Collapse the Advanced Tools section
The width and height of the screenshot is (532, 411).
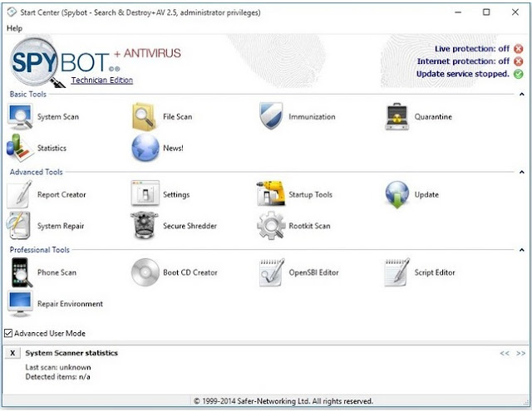(521, 172)
